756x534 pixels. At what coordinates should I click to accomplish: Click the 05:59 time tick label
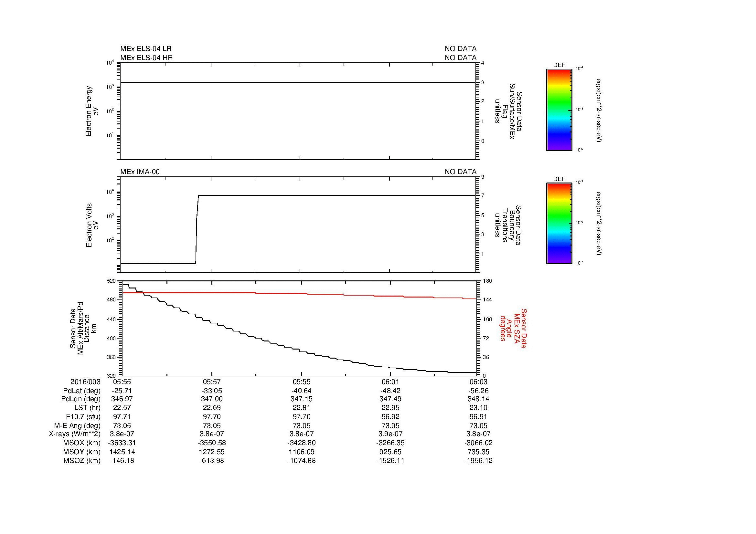click(301, 382)
